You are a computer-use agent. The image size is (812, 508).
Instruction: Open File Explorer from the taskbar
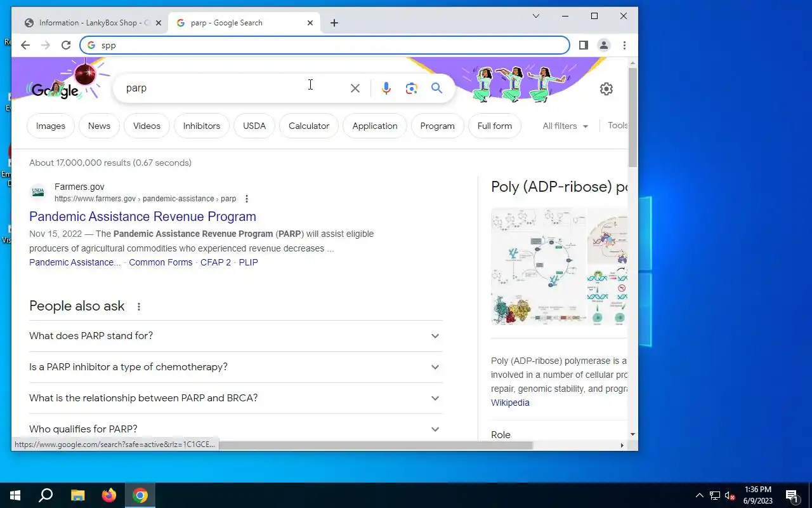pos(77,495)
